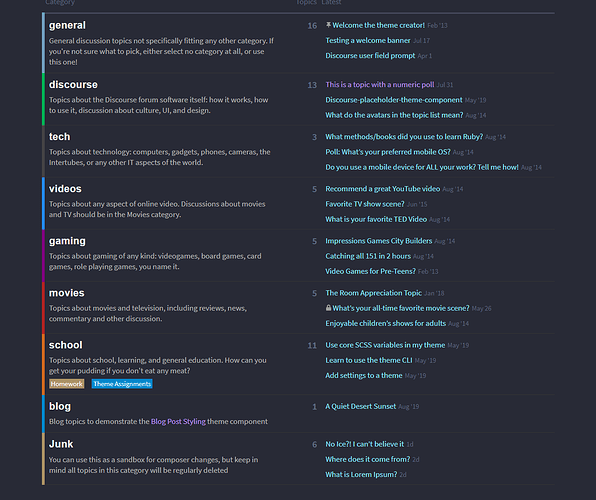
Task: Open 'Catching all 151 in 2 hours'
Action: click(368, 256)
